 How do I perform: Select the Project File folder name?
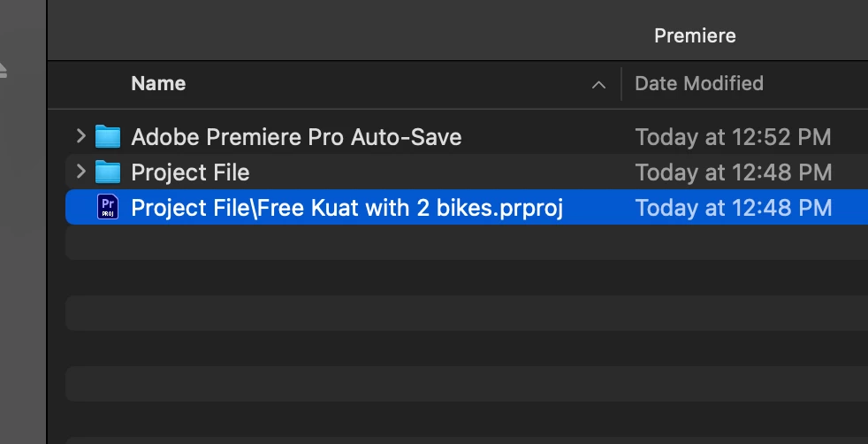tap(190, 172)
